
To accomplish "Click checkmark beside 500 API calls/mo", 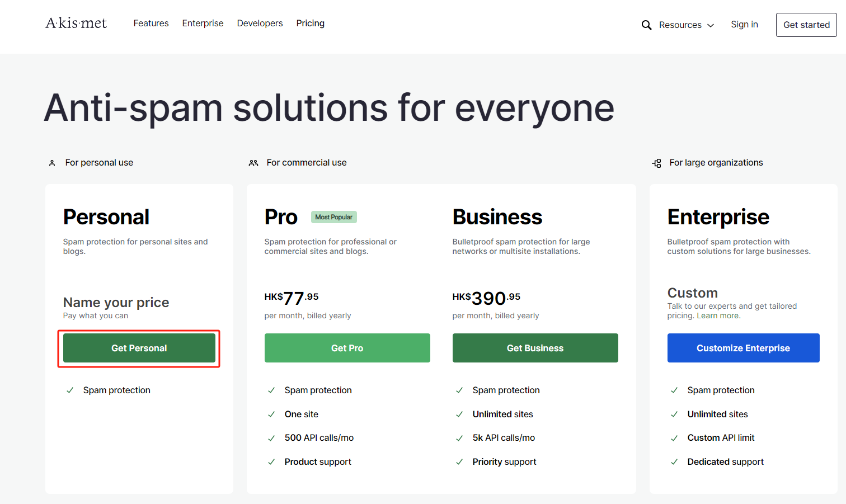I will 271,438.
